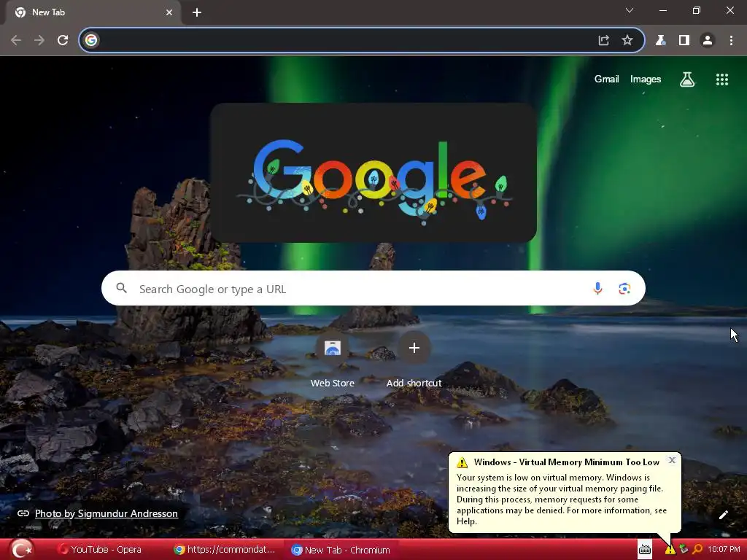Click the back navigation arrow
This screenshot has width=747, height=560.
click(x=16, y=41)
